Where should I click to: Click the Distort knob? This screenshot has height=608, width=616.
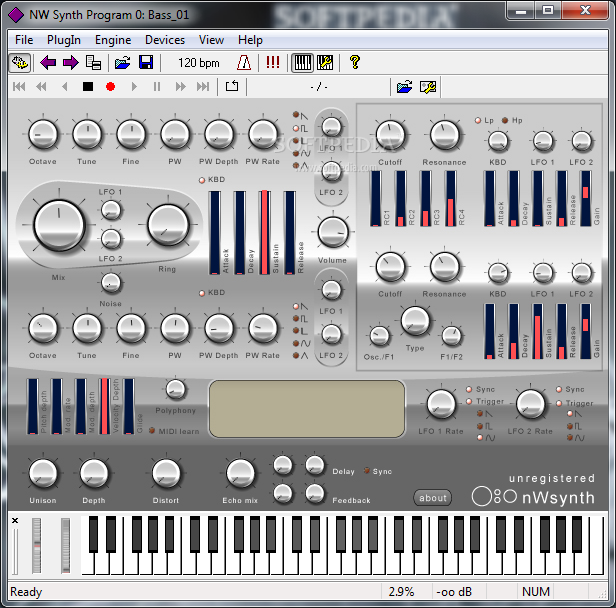click(x=166, y=474)
